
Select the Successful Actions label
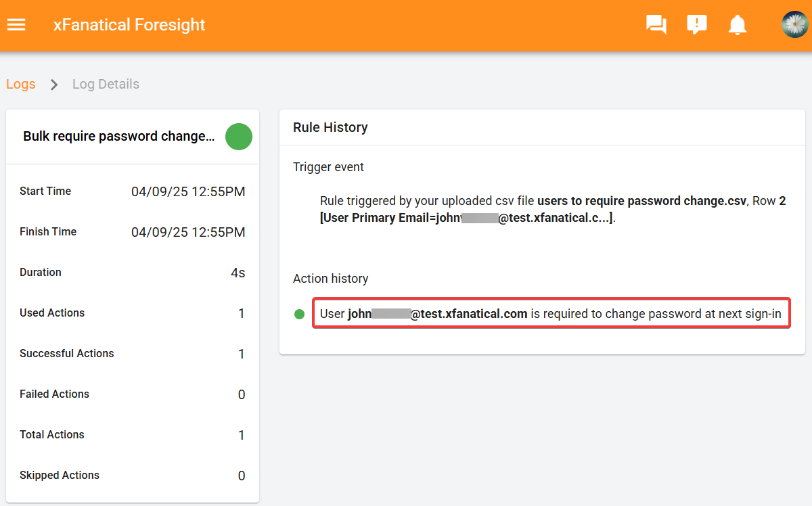pos(67,354)
